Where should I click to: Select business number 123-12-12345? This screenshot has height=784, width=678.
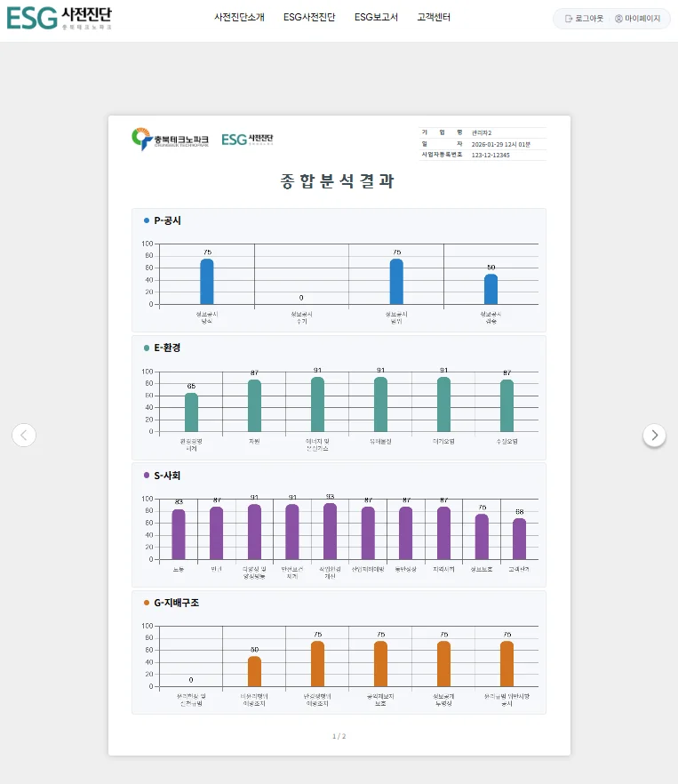tap(491, 155)
